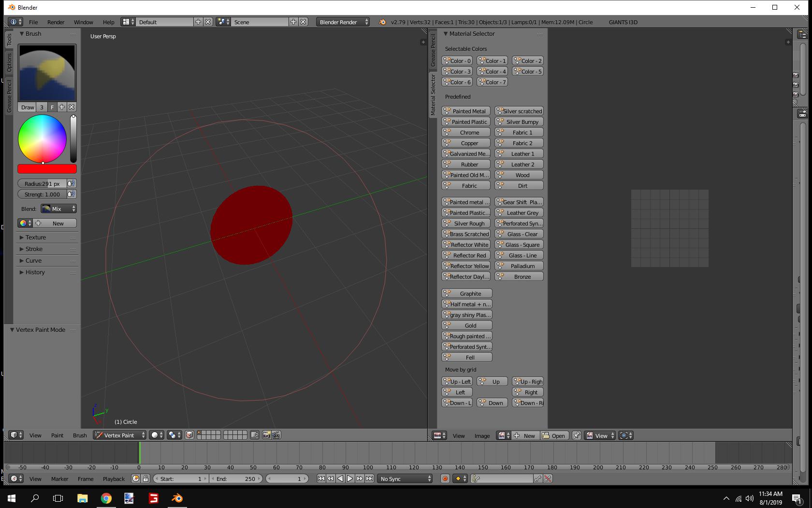The height and width of the screenshot is (508, 812).
Task: Click the OpenGL render animation clapperboard icon
Action: [x=276, y=435]
